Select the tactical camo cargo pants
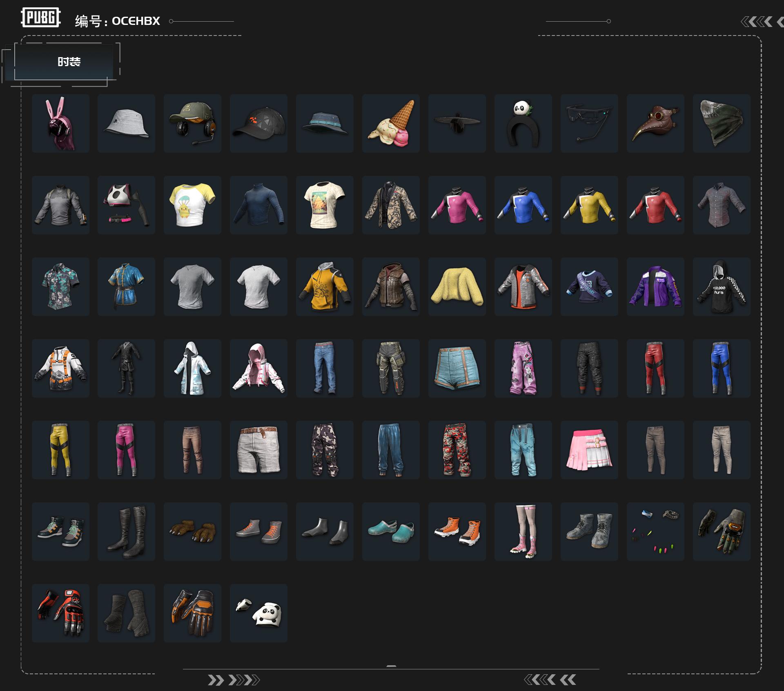 click(x=391, y=368)
